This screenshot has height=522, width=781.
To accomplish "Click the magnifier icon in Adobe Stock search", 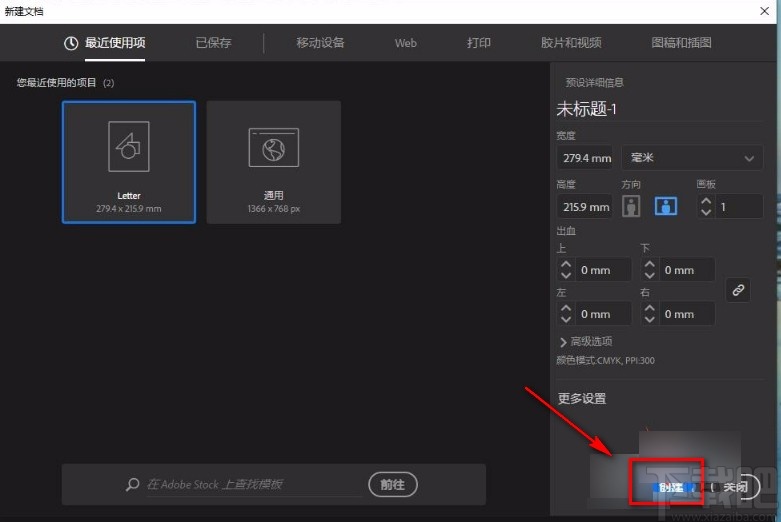I will tap(132, 485).
